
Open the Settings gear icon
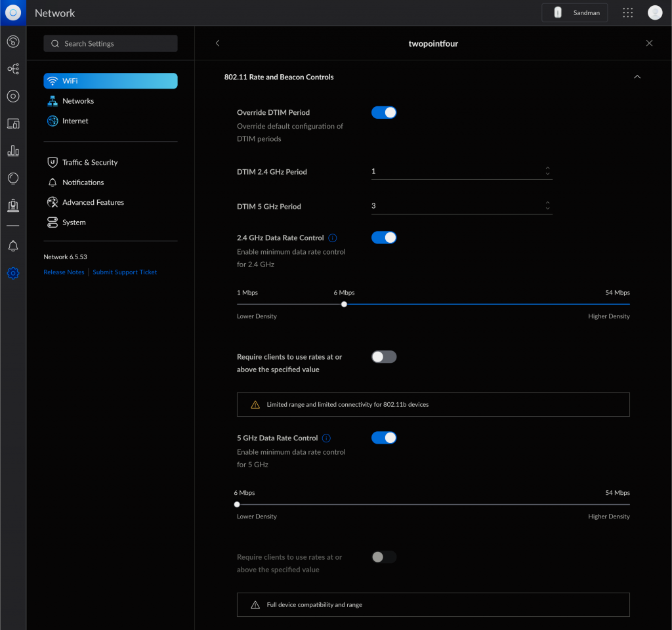(x=13, y=273)
